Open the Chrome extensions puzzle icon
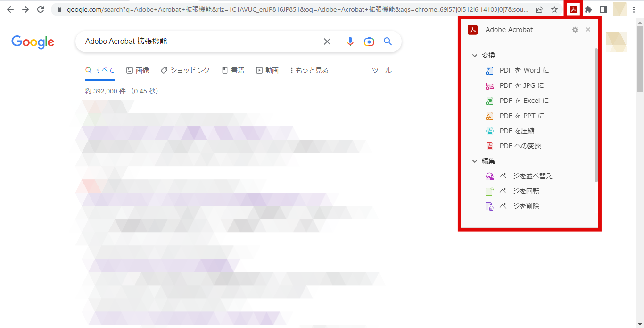Viewport: 644px width, 328px height. click(x=588, y=9)
